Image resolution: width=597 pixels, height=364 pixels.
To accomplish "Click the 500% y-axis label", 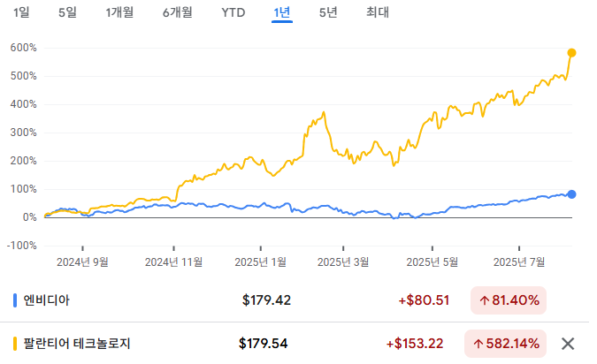I will tap(24, 76).
